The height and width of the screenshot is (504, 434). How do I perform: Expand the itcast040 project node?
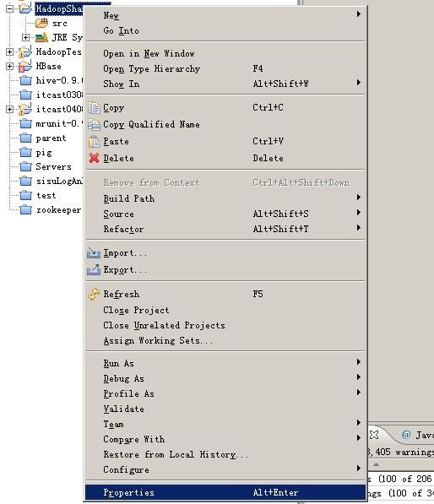9,109
